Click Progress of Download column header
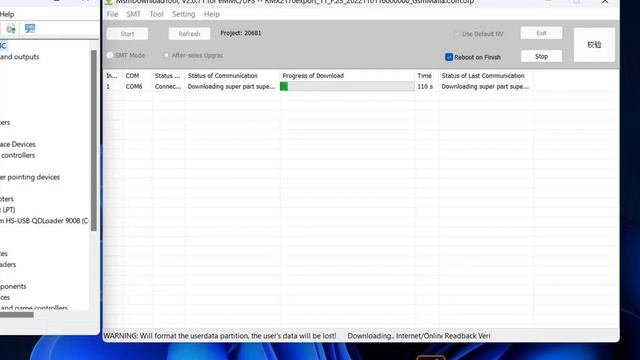Viewport: 640px width, 360px height. coord(313,76)
